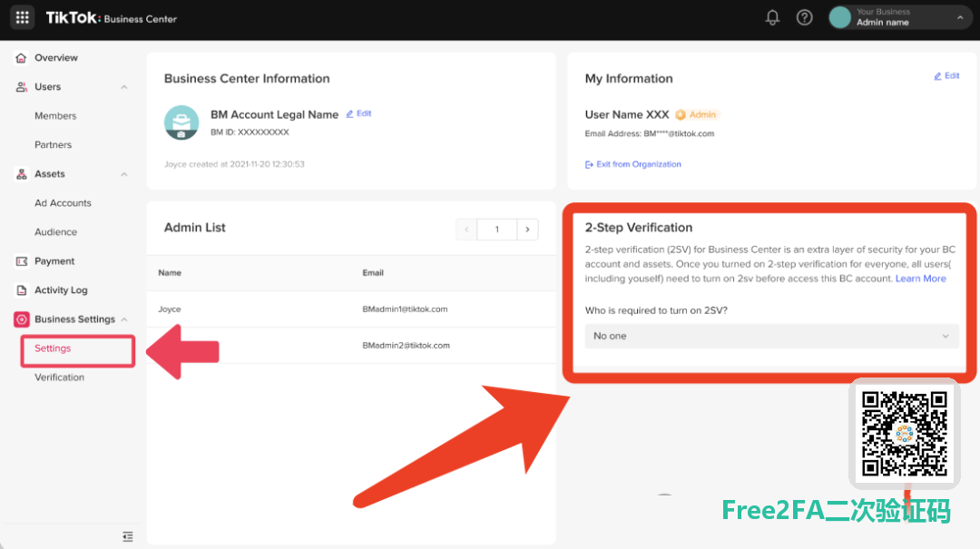Click the TikTok Business Center logo

tap(112, 18)
